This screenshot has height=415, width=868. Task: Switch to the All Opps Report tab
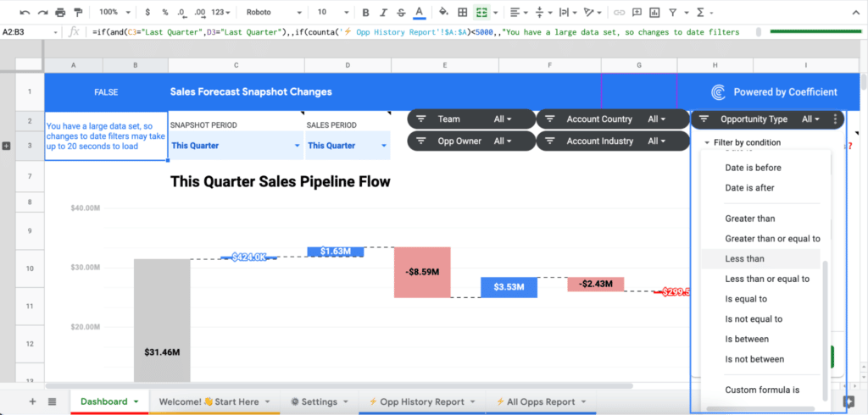[x=541, y=401]
